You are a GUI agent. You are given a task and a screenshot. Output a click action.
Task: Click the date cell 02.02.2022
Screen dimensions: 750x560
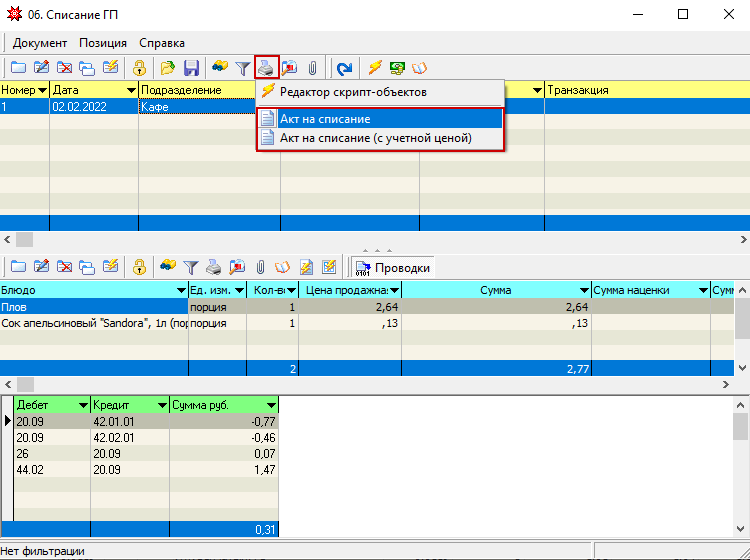94,106
